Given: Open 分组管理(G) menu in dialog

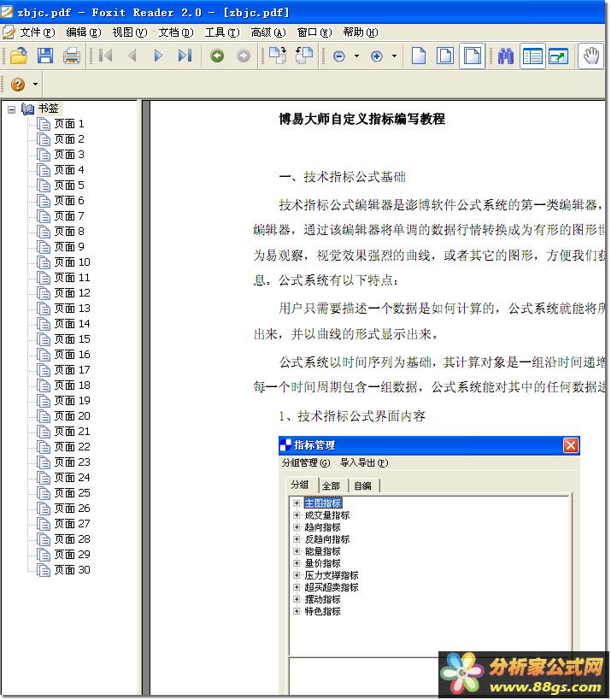Looking at the screenshot, I should pos(306,463).
